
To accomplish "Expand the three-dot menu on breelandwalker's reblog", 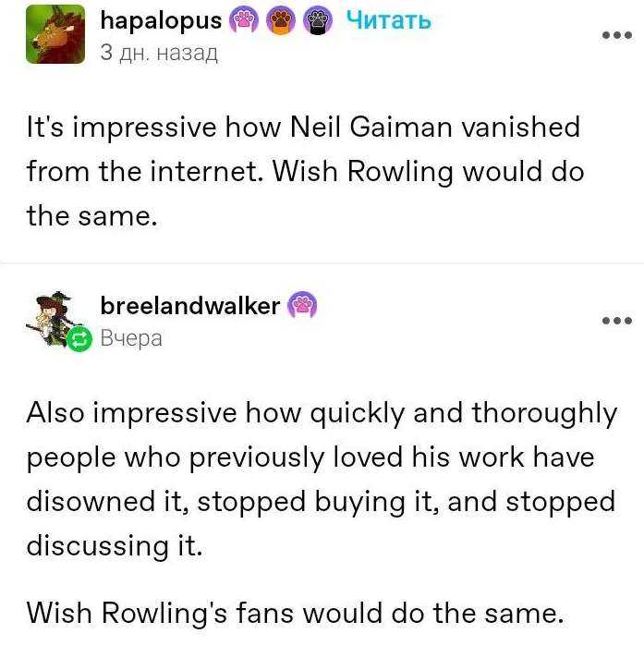I will tap(616, 321).
